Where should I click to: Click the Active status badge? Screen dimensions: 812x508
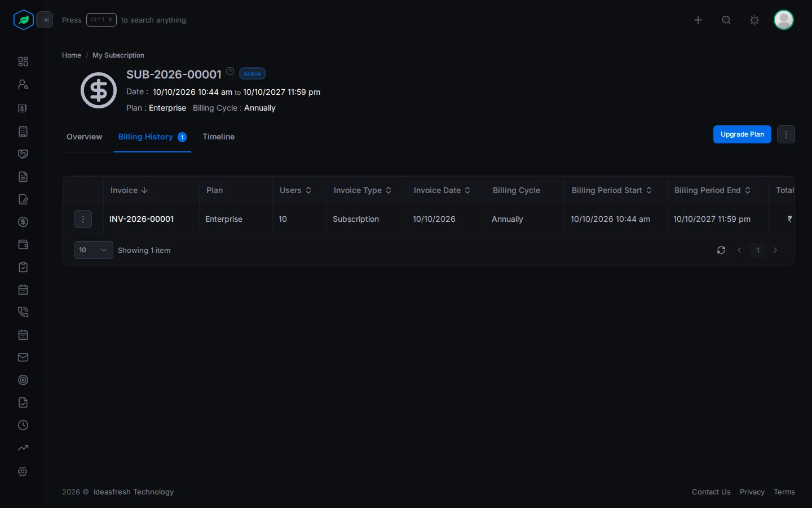(x=252, y=73)
